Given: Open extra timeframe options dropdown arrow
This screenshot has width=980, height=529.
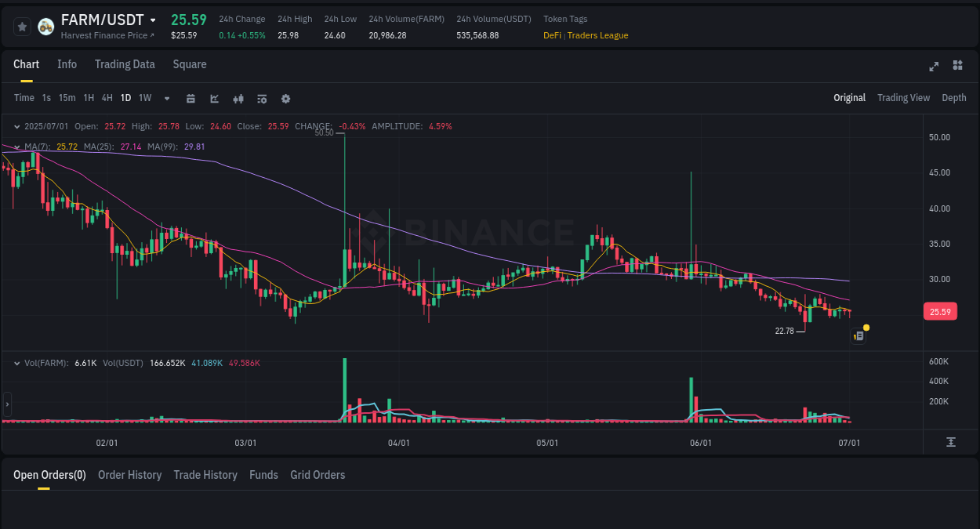Looking at the screenshot, I should [x=165, y=98].
